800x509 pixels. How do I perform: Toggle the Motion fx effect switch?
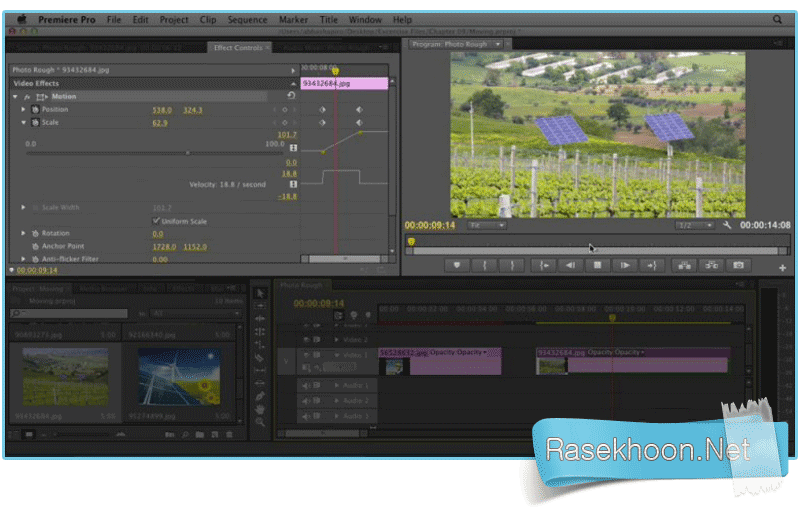point(27,96)
